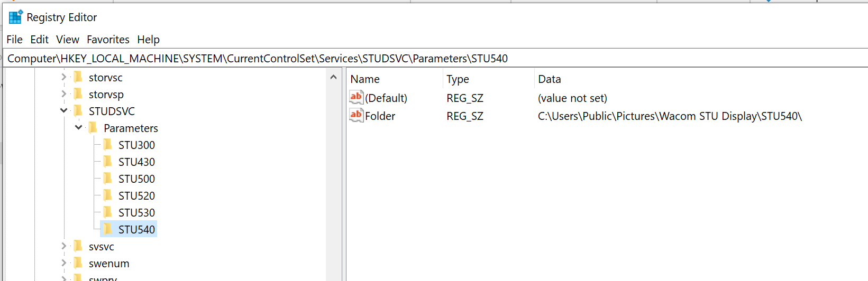
Task: Click the STU430 folder icon
Action: pos(108,162)
